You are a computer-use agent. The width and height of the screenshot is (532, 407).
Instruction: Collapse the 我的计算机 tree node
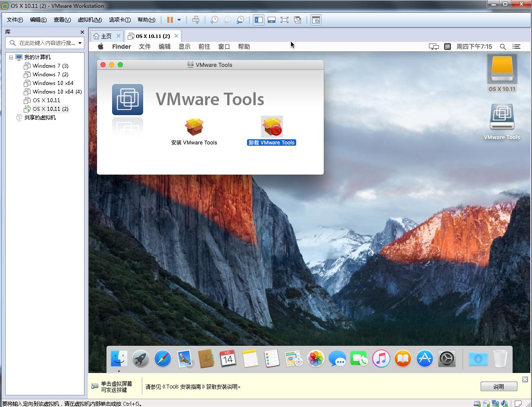pos(11,57)
